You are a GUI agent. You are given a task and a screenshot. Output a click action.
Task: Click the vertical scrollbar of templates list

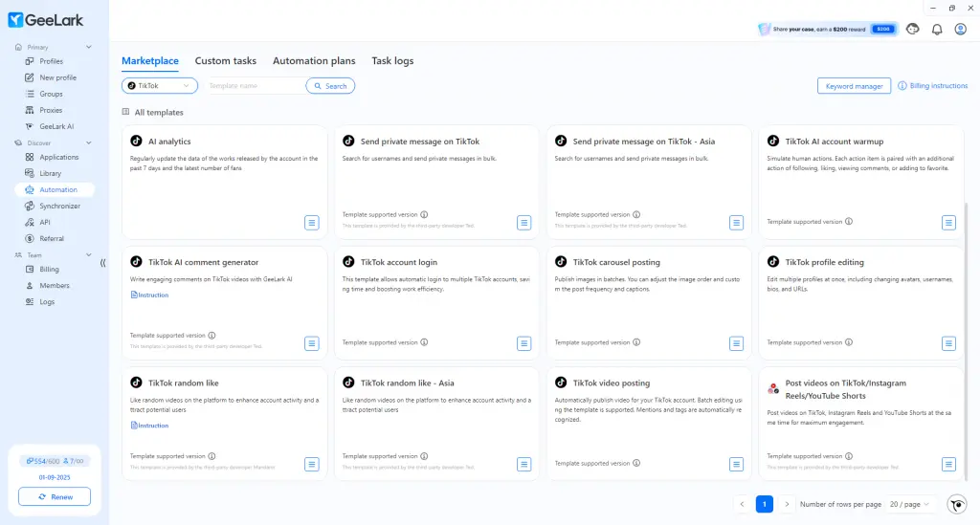[966, 340]
